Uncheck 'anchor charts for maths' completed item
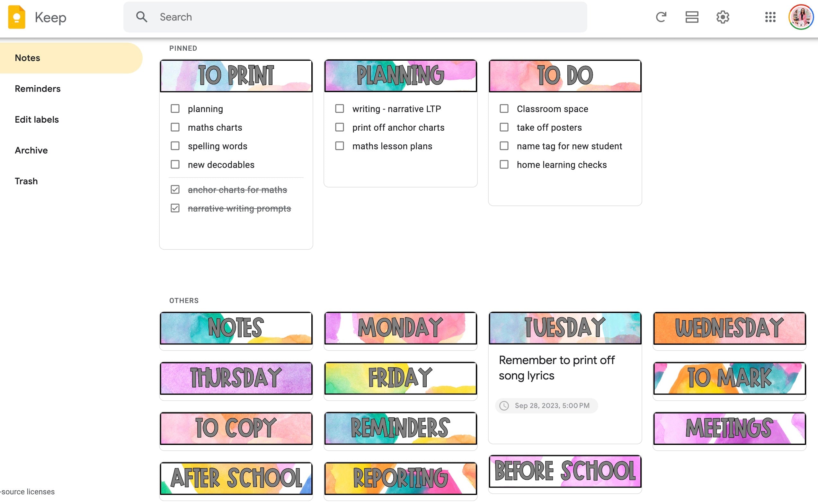Viewport: 818px width, 504px height. coord(175,189)
